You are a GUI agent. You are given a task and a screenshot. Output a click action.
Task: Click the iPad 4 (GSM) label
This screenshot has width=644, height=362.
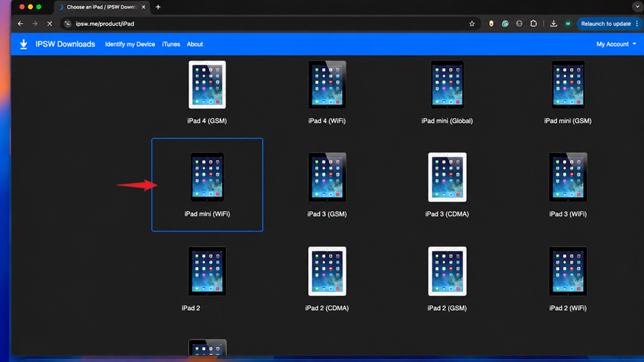(x=207, y=121)
